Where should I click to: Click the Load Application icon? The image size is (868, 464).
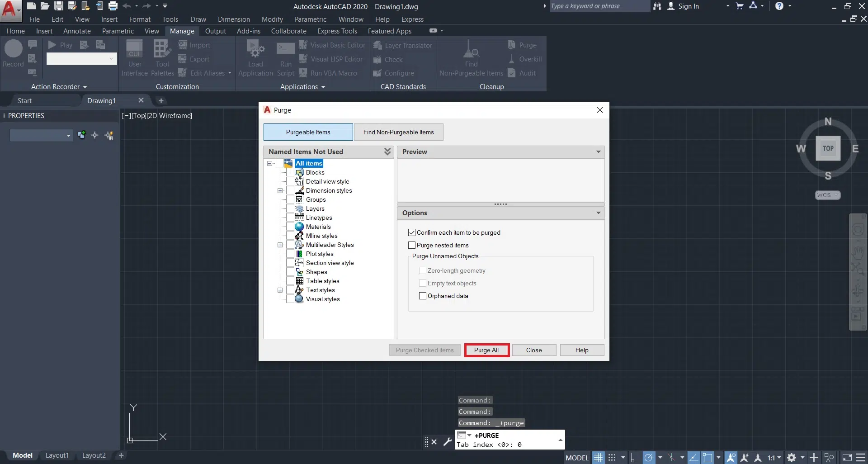coord(255,49)
